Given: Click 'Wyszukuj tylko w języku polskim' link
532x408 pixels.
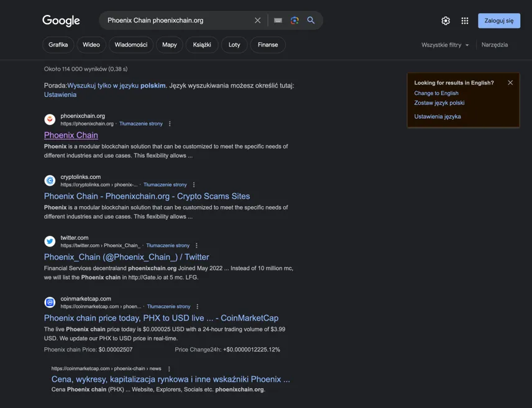Looking at the screenshot, I should [116, 86].
